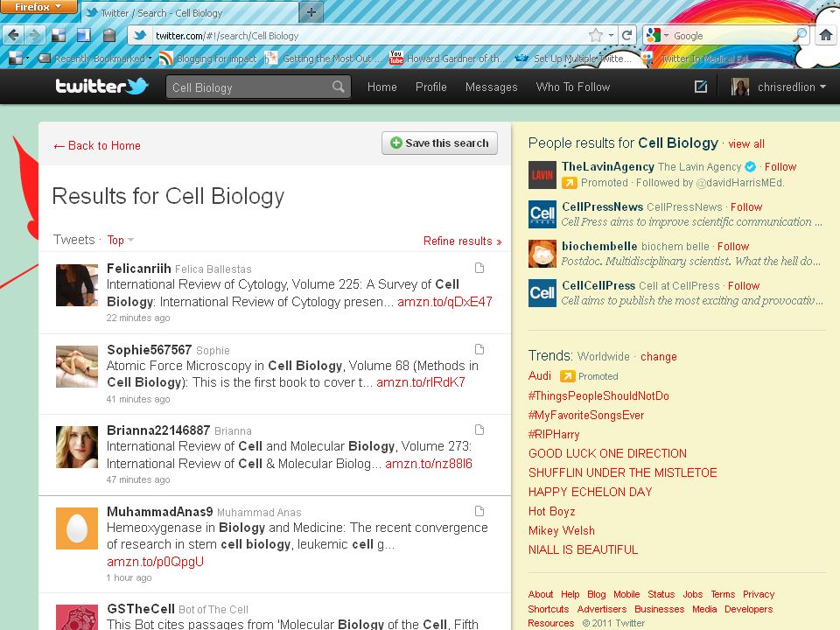Click the YouTube bookmark icon for Howard Gardner

tap(395, 58)
